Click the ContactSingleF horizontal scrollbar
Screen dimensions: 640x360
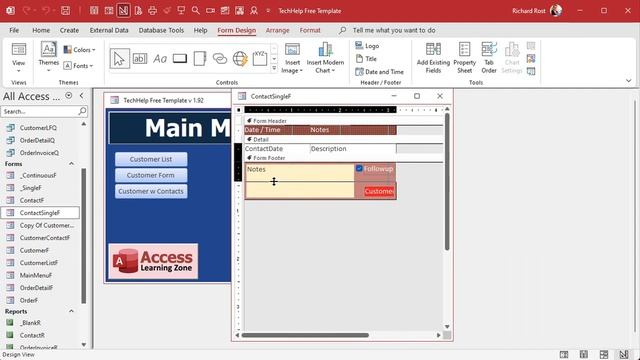[305, 335]
